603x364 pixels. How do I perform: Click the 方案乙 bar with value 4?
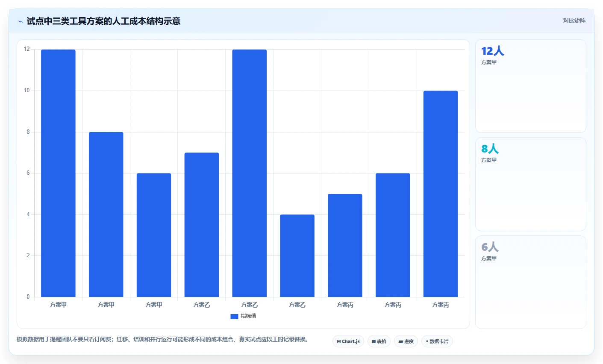point(297,255)
